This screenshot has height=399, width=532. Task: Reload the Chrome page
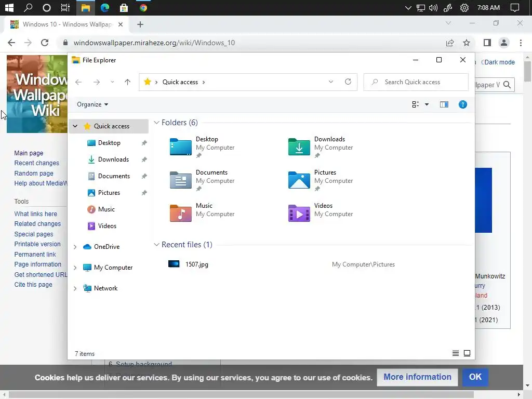(45, 43)
